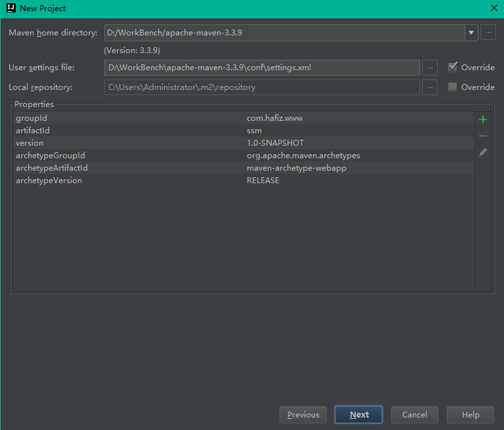Click the IntelliJ IDEA logo in title bar

click(11, 8)
